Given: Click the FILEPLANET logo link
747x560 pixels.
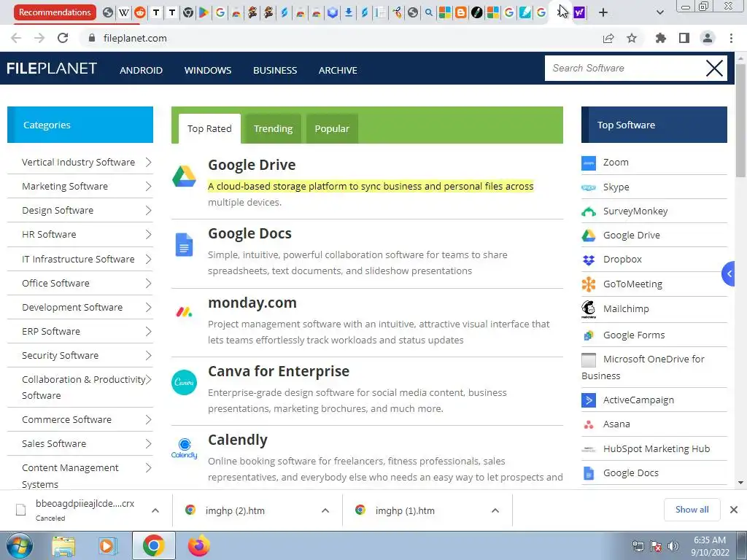Looking at the screenshot, I should [52, 69].
